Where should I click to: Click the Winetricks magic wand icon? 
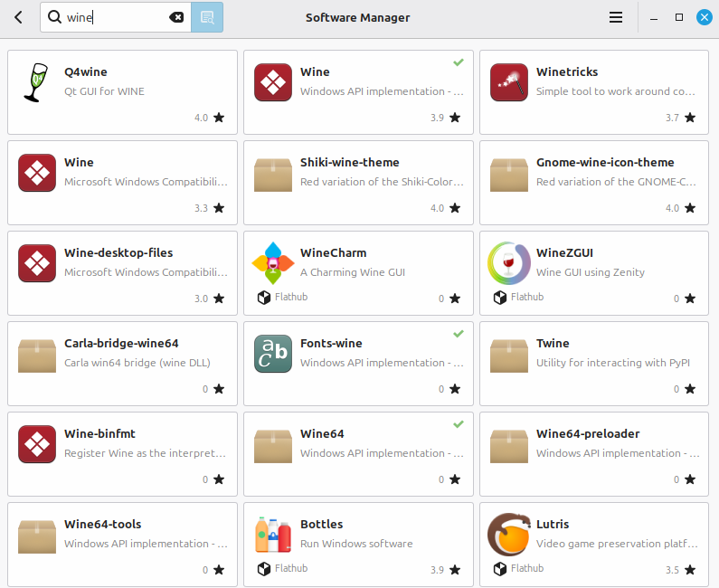pos(509,82)
